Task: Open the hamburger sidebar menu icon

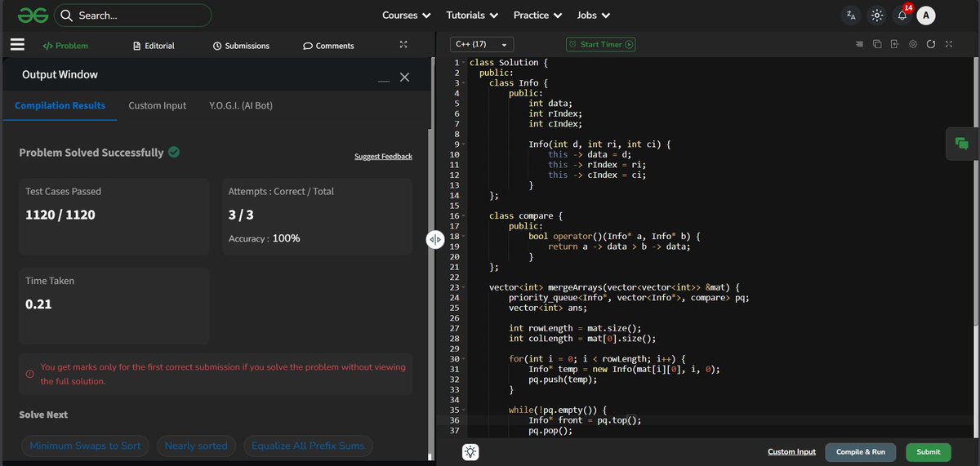Action: pyautogui.click(x=17, y=46)
